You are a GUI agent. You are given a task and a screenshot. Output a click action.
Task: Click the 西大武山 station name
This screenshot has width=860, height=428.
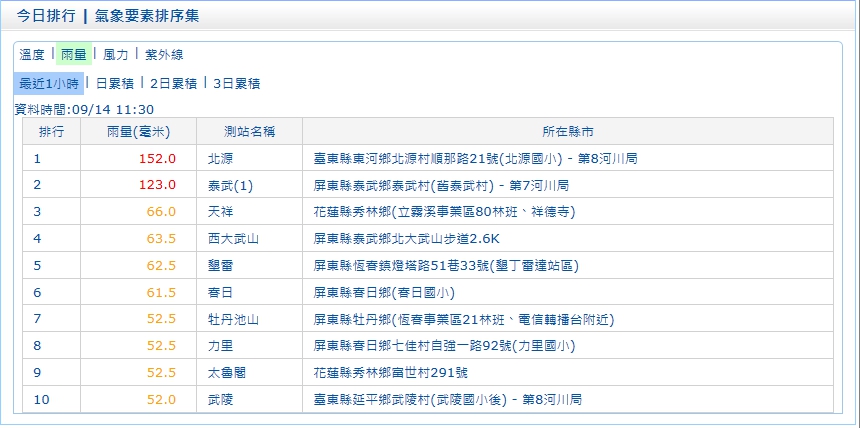point(232,239)
